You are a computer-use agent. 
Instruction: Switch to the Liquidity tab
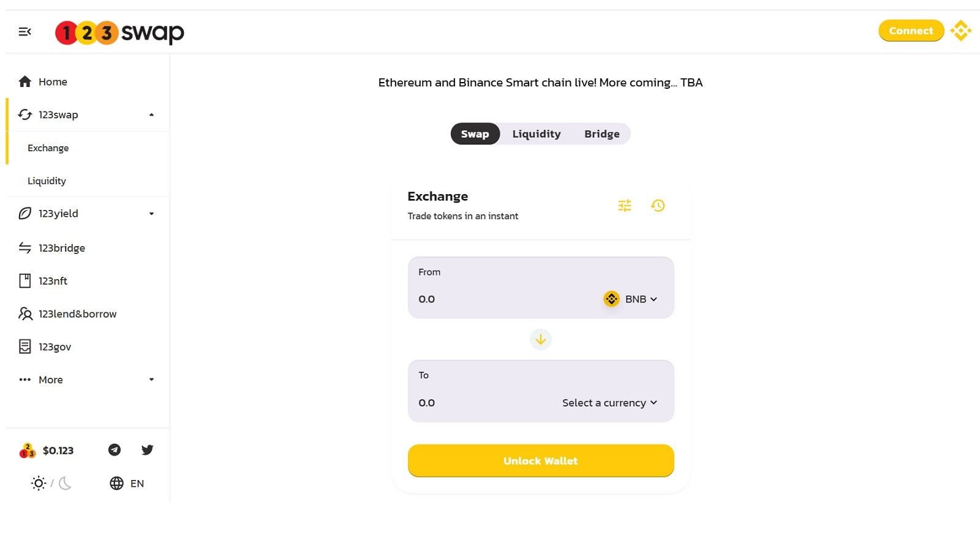(537, 134)
